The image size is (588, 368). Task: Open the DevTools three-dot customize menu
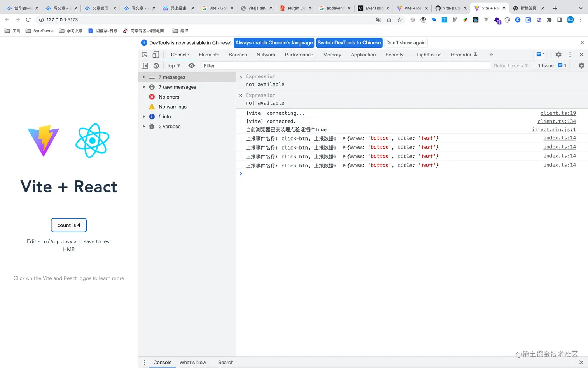pos(570,55)
